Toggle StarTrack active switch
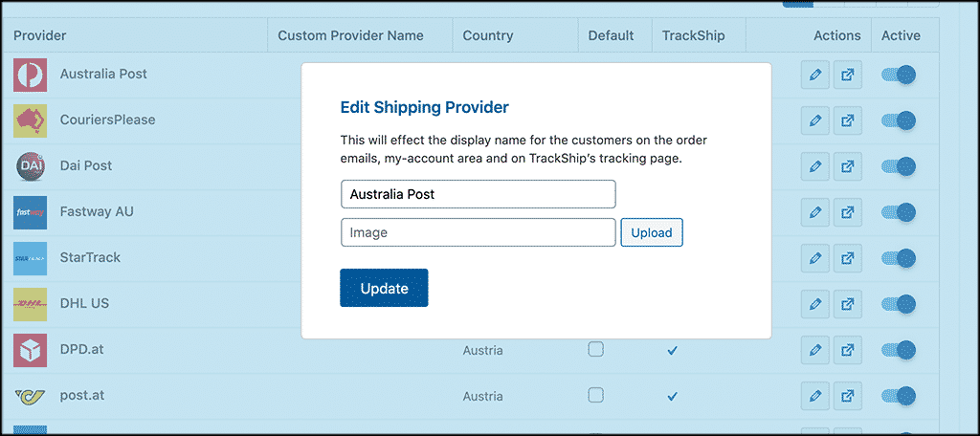Viewport: 980px width, 436px height. pyautogui.click(x=899, y=258)
